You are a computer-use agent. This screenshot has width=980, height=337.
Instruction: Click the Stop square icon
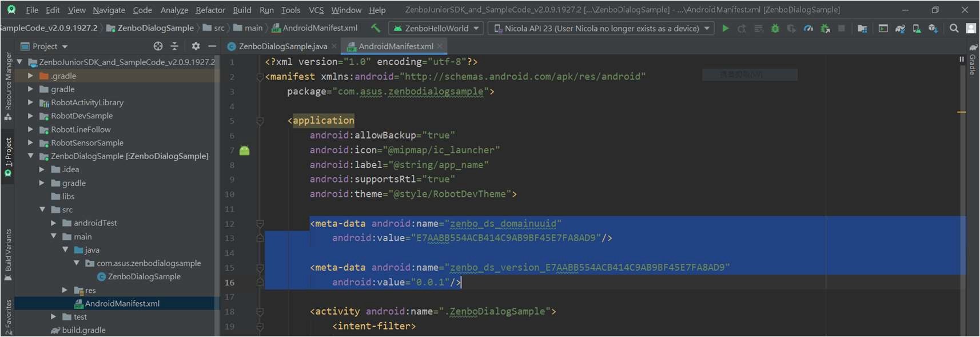point(842,28)
